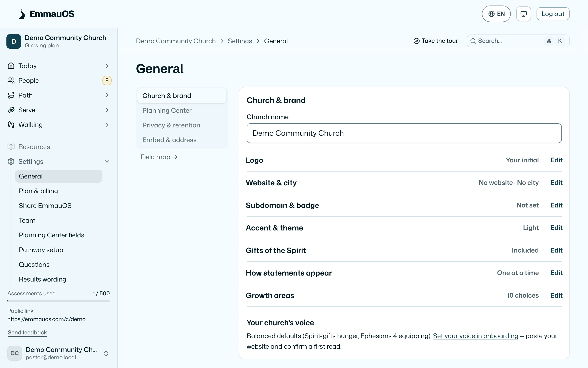Edit Website & city
Image resolution: width=588 pixels, height=368 pixels.
coord(556,183)
